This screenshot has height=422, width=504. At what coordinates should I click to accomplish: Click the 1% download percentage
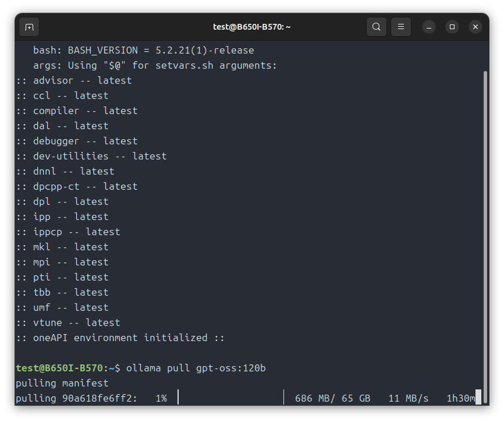coord(161,398)
